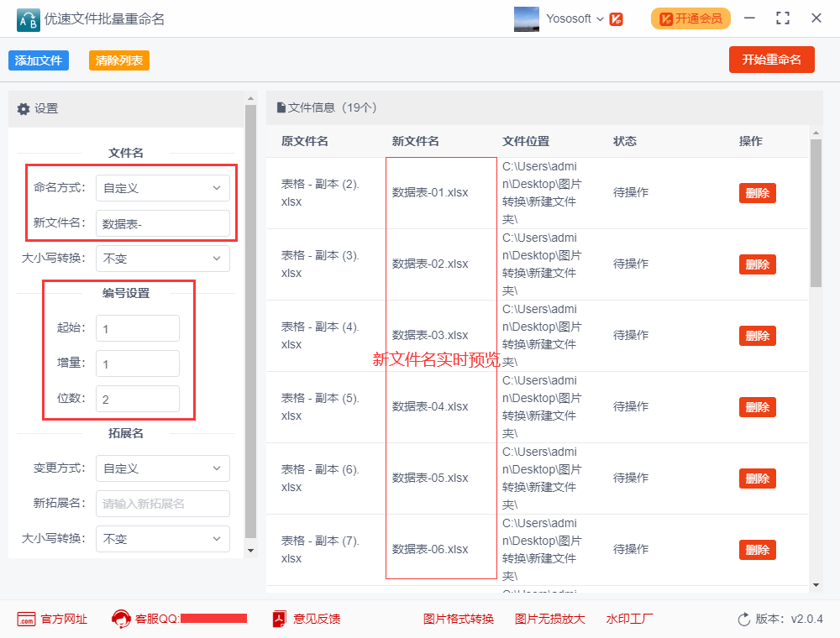This screenshot has width=840, height=638.
Task: Click settings panel scroll up arrow
Action: [x=250, y=99]
